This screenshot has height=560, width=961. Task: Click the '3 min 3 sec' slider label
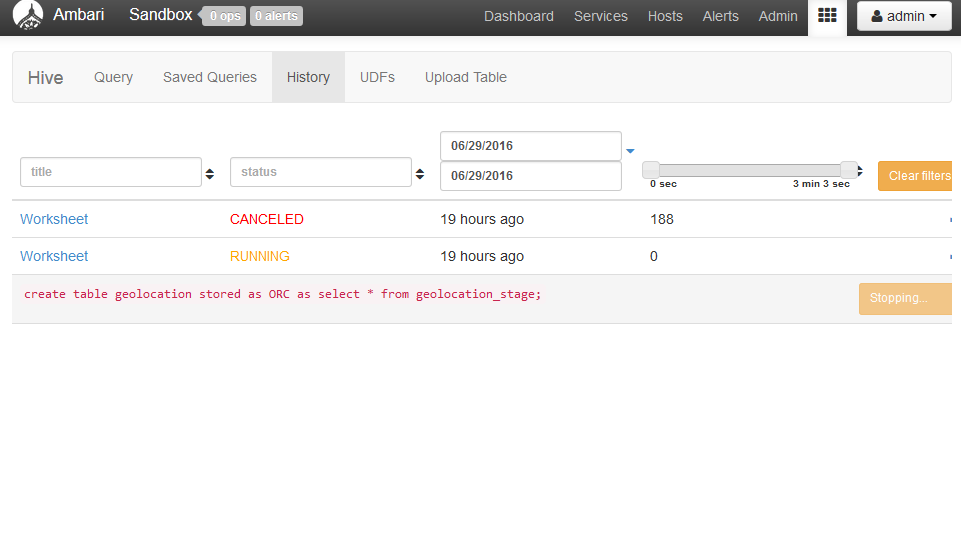point(821,184)
